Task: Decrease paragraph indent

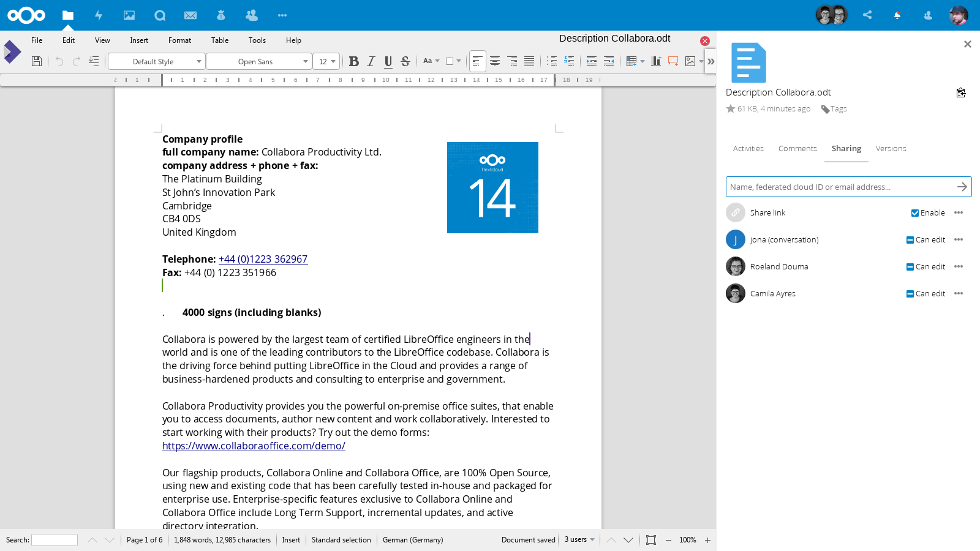Action: pos(609,61)
